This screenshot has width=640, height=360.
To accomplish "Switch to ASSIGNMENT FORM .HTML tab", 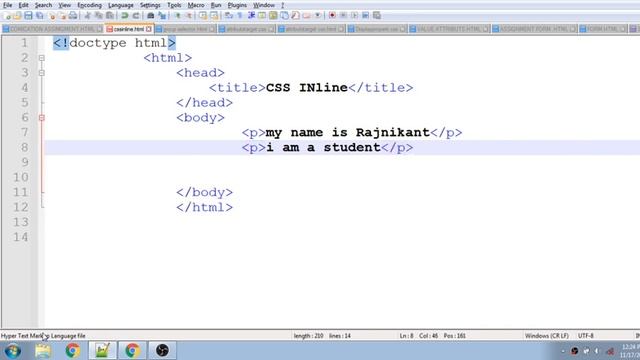I will coord(534,29).
